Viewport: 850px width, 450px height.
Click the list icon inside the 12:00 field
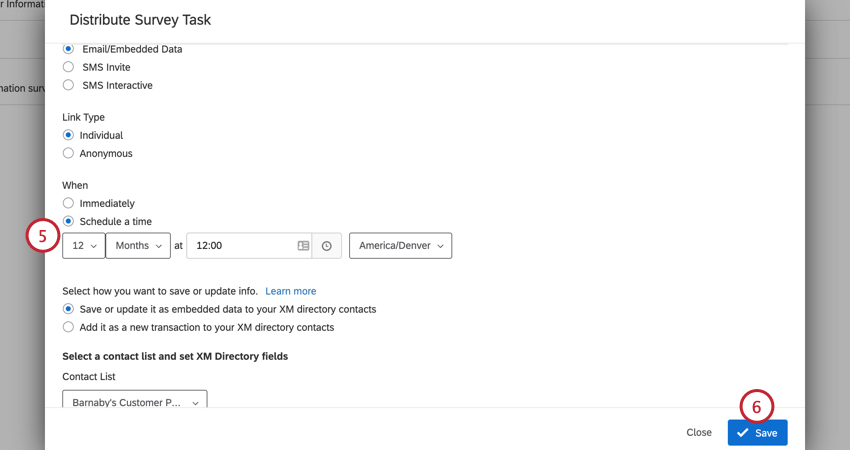303,246
